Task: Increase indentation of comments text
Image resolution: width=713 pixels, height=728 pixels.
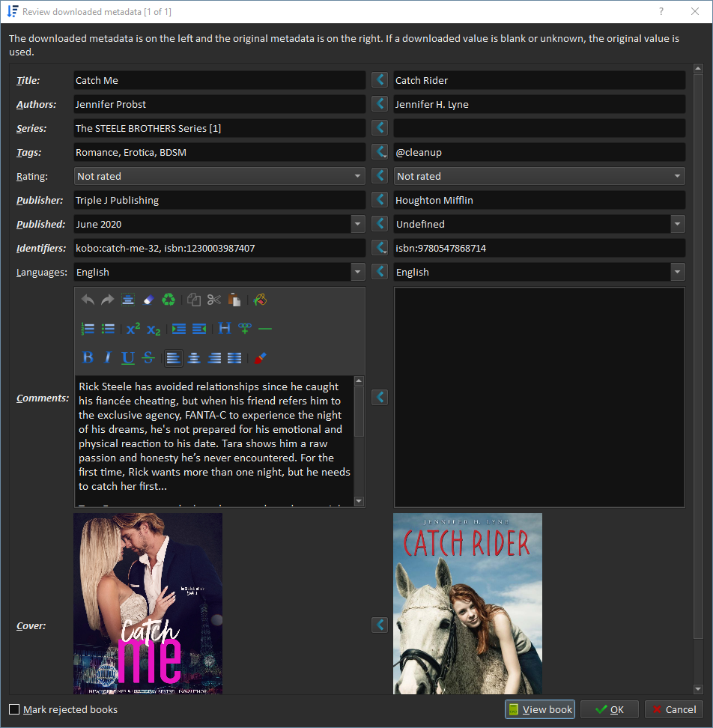Action: coord(179,329)
